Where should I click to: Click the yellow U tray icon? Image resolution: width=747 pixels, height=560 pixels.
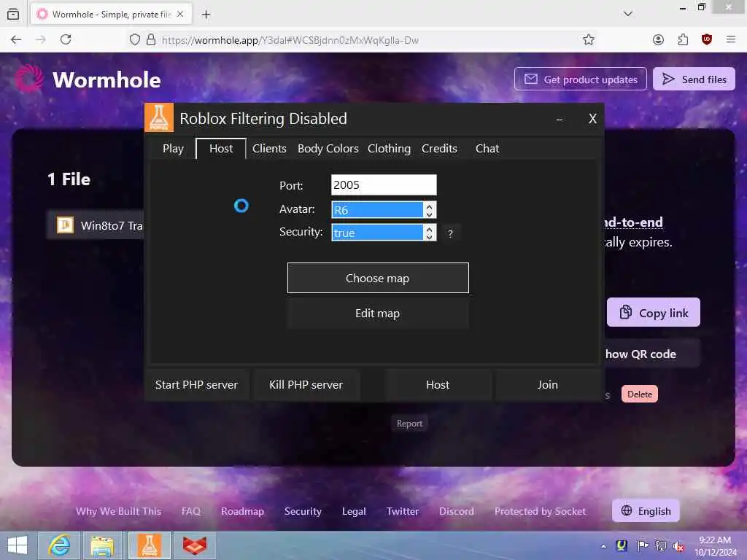(622, 545)
